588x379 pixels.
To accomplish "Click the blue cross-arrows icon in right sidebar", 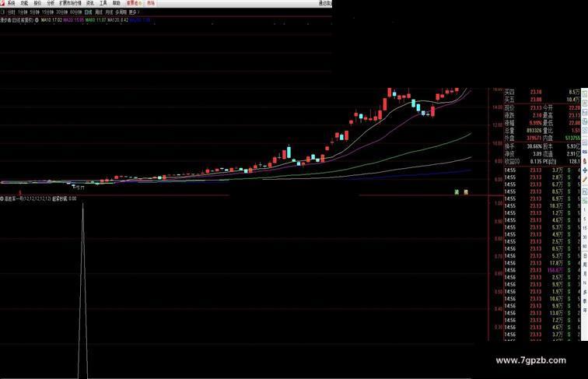I will [585, 170].
